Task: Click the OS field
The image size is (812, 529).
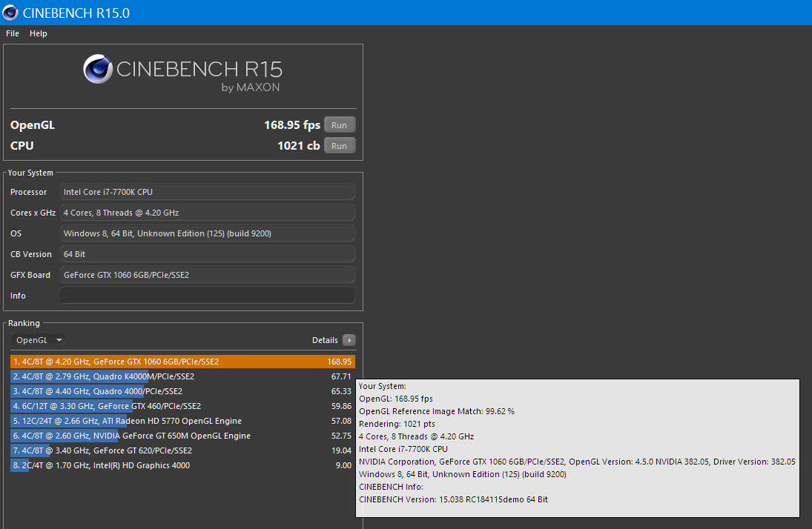Action: point(208,233)
